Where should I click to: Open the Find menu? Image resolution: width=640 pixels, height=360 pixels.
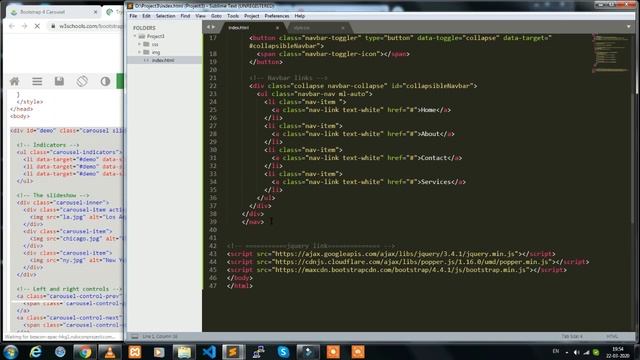185,16
